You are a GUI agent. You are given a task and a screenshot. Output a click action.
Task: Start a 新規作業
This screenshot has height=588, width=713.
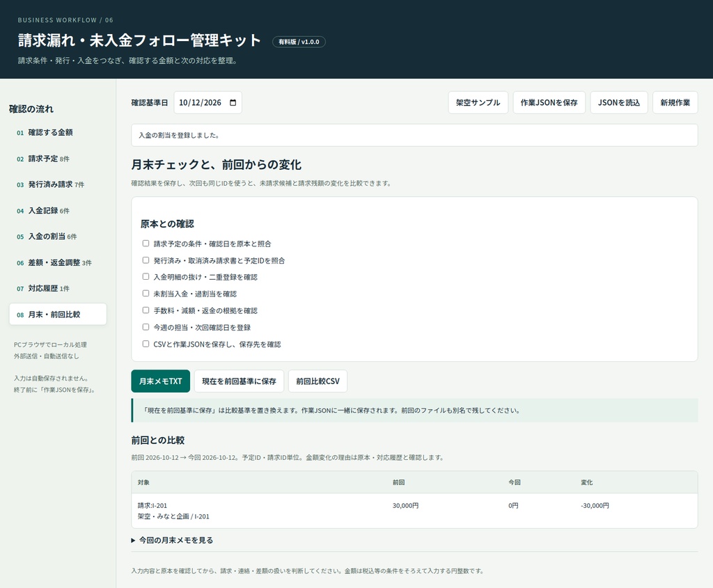tap(675, 103)
